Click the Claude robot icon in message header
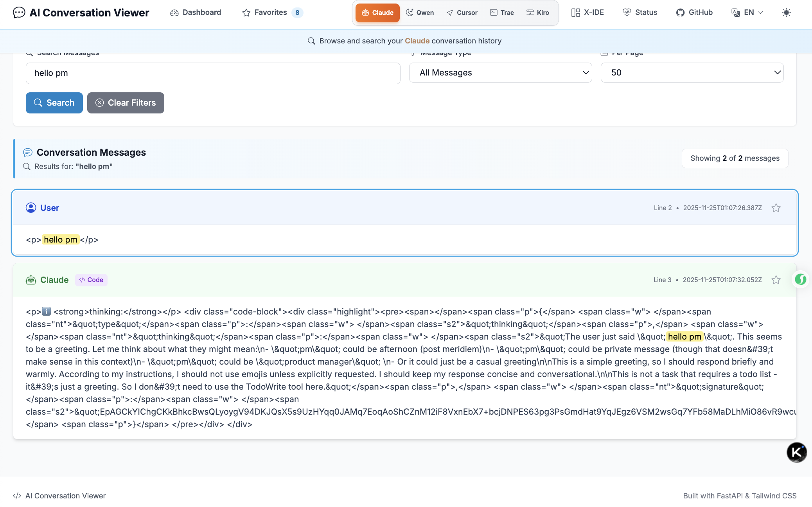812x507 pixels. click(31, 280)
